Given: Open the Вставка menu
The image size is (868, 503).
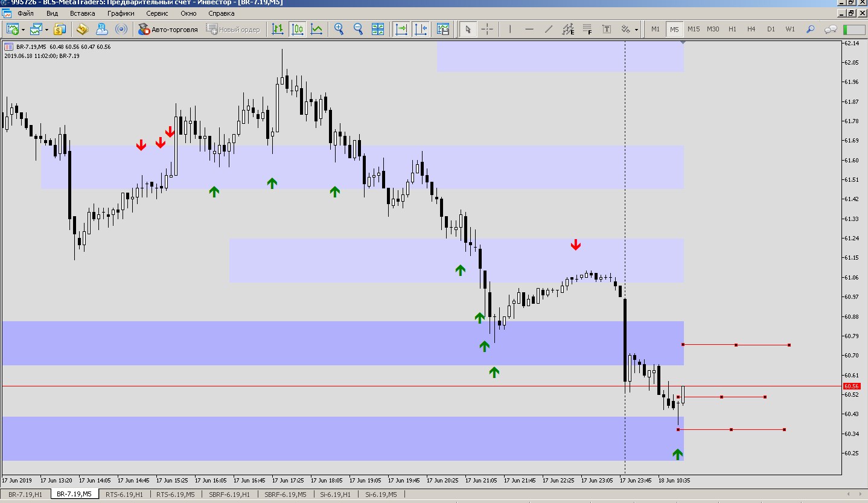Looking at the screenshot, I should 83,13.
